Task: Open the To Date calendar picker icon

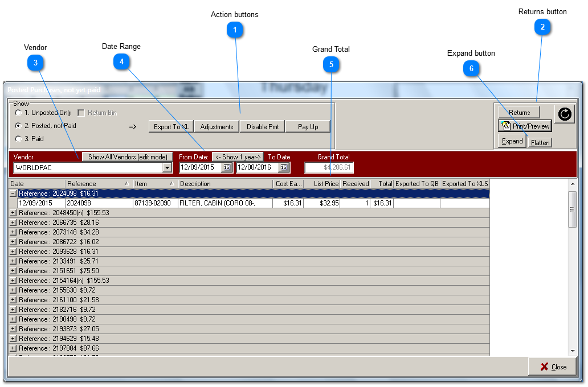Action: [x=284, y=167]
